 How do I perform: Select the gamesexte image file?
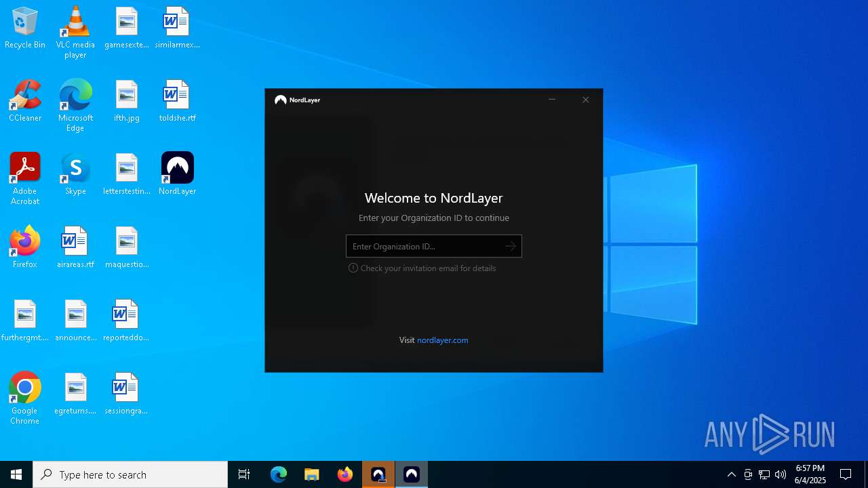pyautogui.click(x=127, y=28)
